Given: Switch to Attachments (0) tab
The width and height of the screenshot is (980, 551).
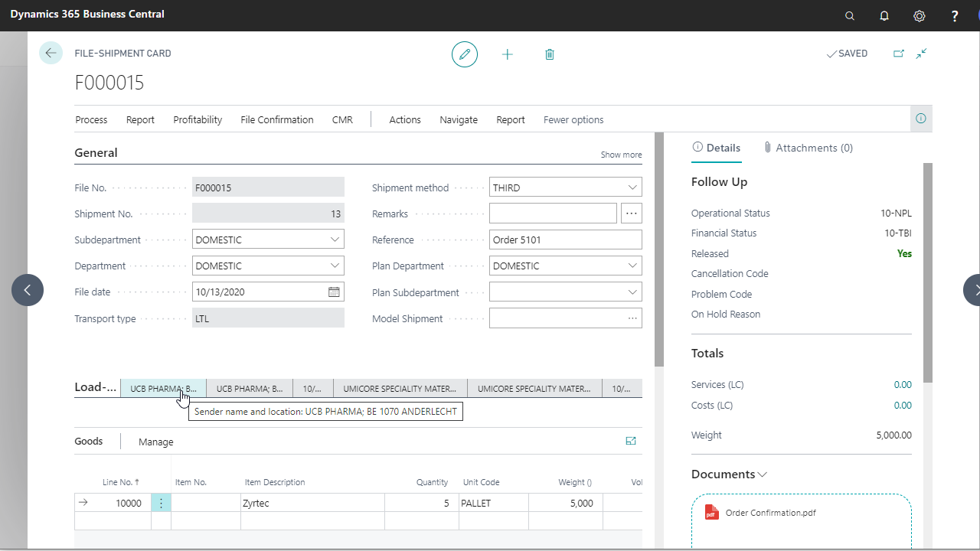Looking at the screenshot, I should tap(808, 148).
